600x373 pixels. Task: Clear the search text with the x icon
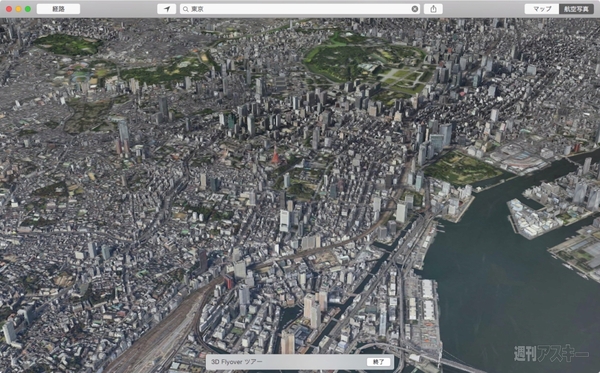point(414,9)
